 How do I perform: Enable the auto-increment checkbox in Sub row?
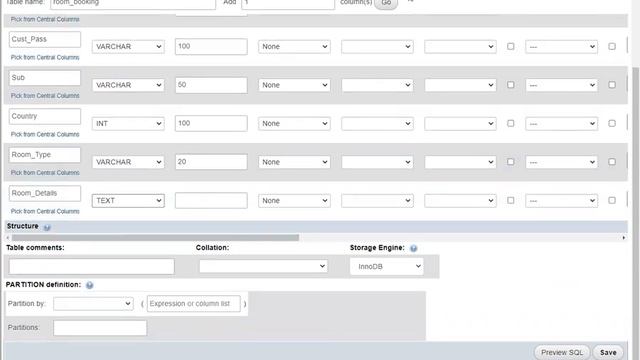[x=611, y=85]
